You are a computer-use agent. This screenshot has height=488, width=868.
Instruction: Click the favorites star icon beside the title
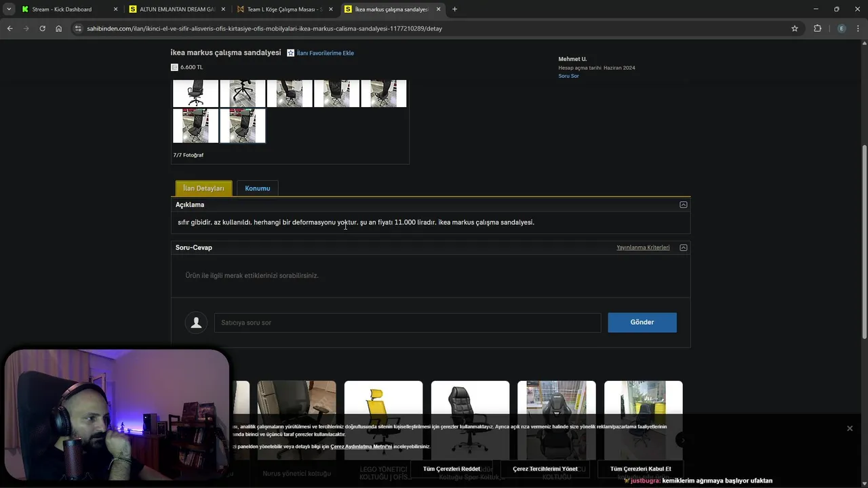point(290,53)
